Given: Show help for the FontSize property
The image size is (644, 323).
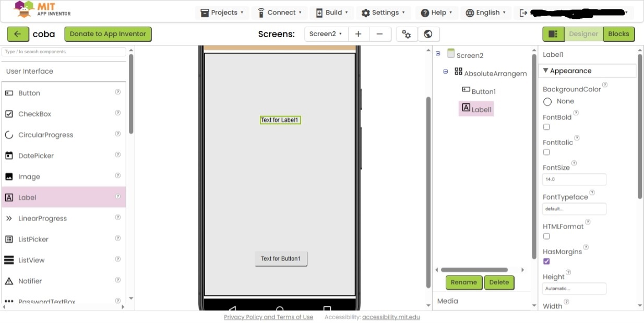Looking at the screenshot, I should [x=574, y=163].
